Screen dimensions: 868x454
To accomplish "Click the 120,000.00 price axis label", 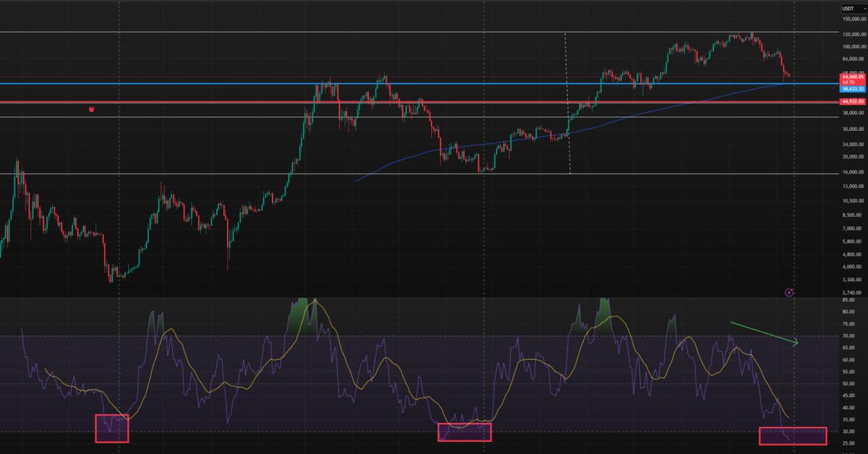I will point(854,35).
